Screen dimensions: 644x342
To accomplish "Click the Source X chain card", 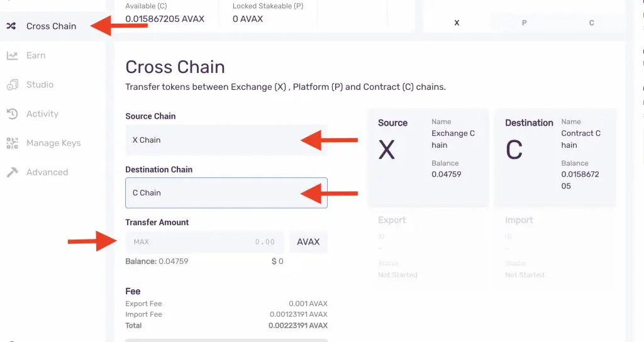I will tap(428, 158).
